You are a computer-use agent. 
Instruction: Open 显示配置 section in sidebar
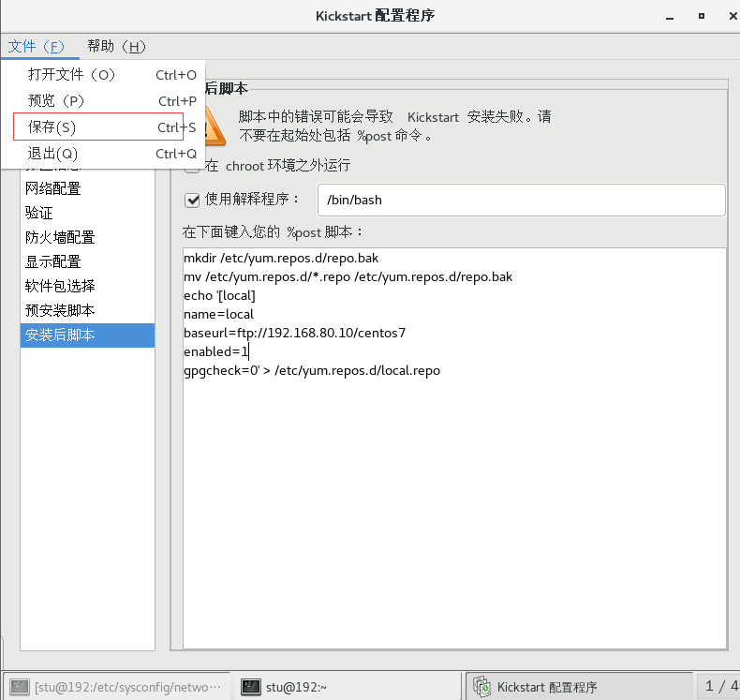point(88,261)
